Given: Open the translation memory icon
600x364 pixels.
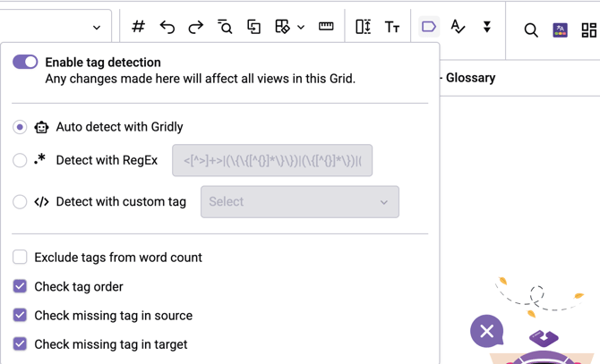Looking at the screenshot, I should 560,30.
